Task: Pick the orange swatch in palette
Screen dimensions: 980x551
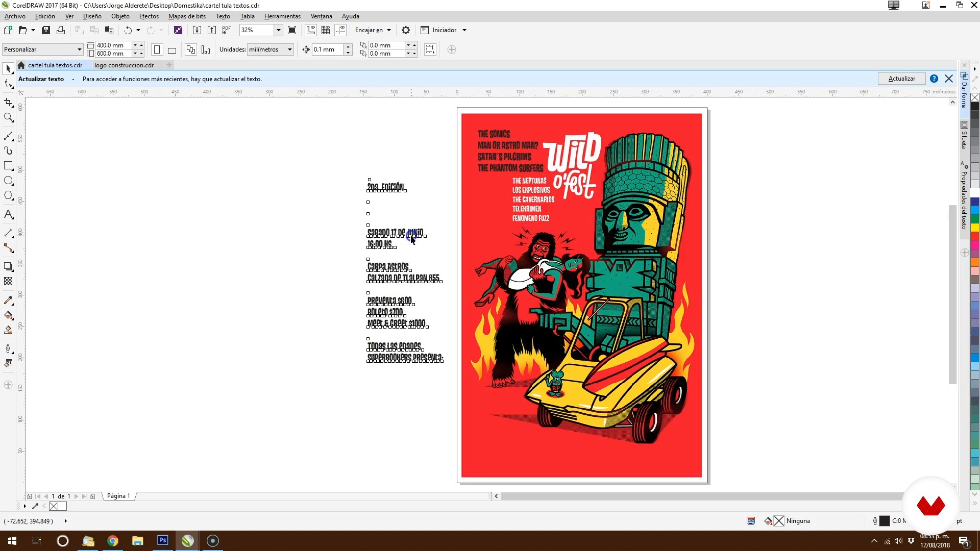Action: point(975,262)
